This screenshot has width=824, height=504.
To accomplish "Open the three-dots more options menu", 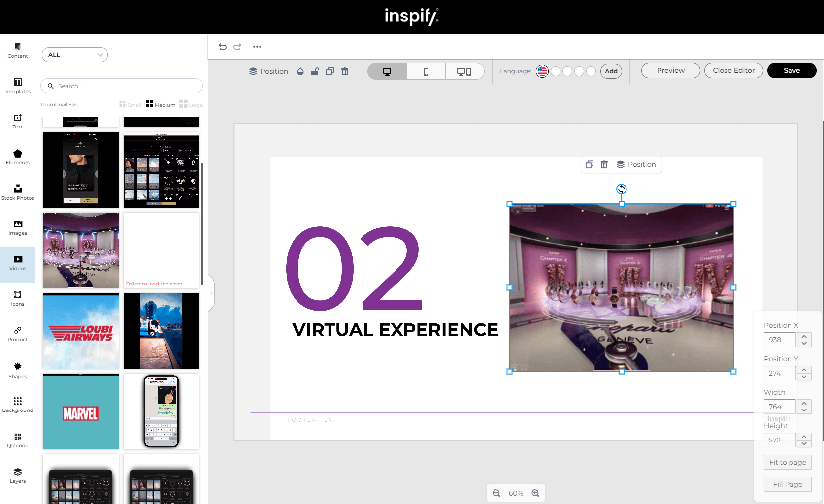I will point(257,47).
